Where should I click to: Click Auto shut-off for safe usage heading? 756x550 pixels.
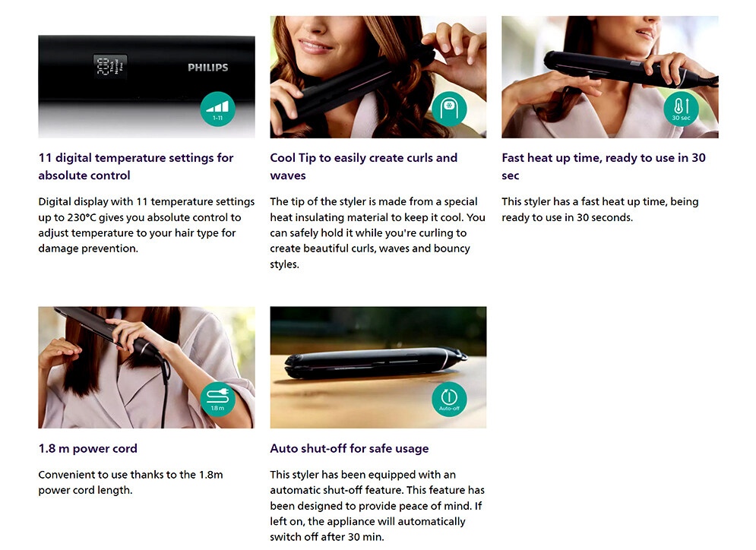tap(349, 448)
